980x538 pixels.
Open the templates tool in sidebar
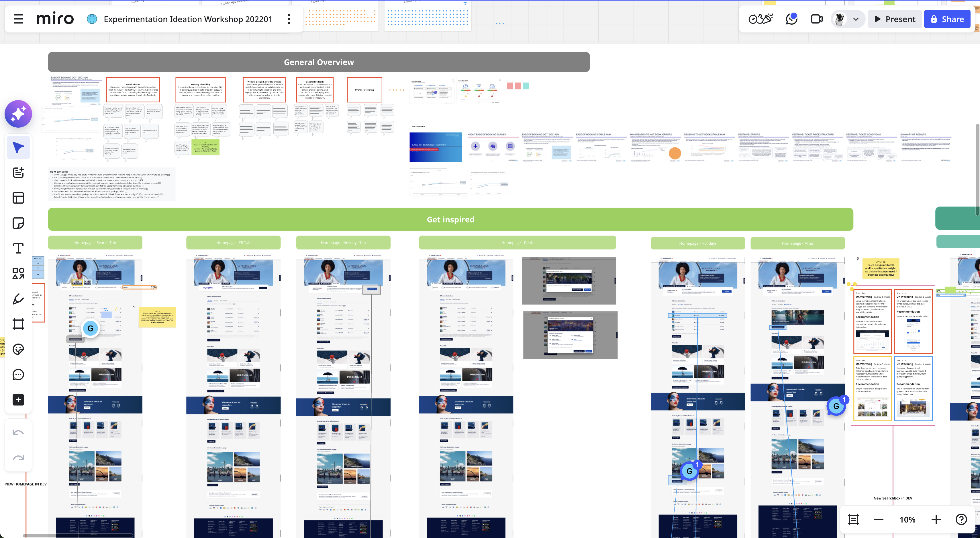(x=18, y=198)
